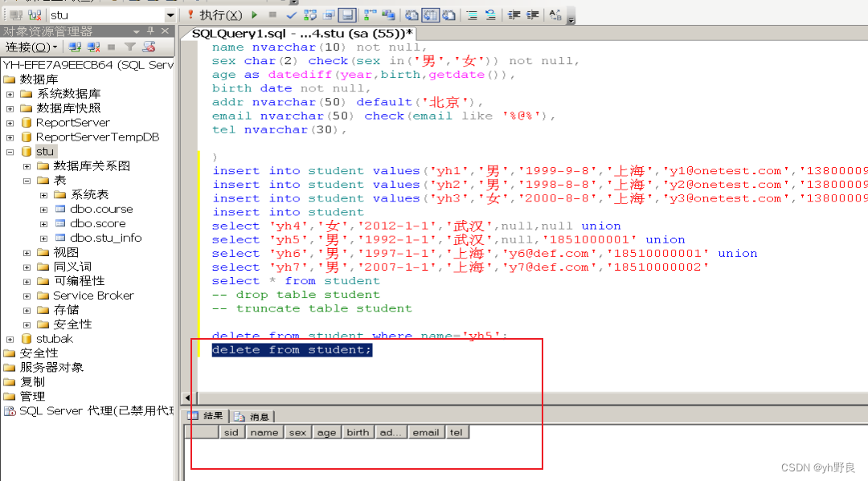Screen dimensions: 868x481
Task: Select the 管理 folder
Action: click(x=32, y=397)
